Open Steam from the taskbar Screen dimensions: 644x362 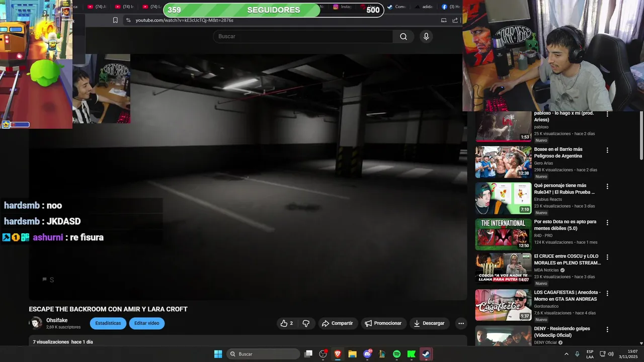point(426,354)
